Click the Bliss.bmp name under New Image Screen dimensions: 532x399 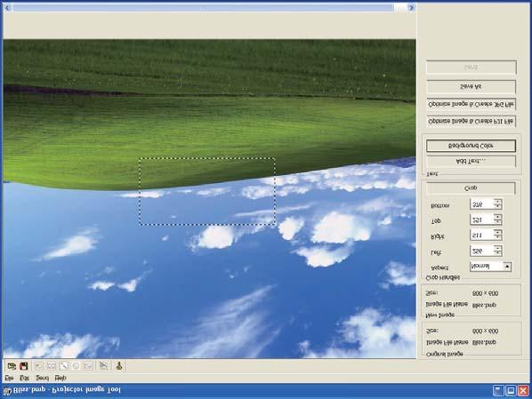coord(484,305)
